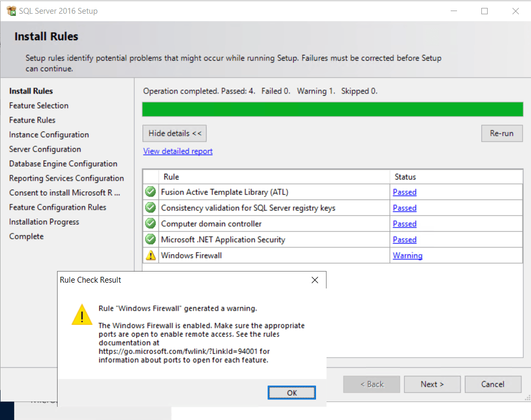This screenshot has height=420, width=531.
Task: Click the Next button to continue setup
Action: click(x=432, y=384)
